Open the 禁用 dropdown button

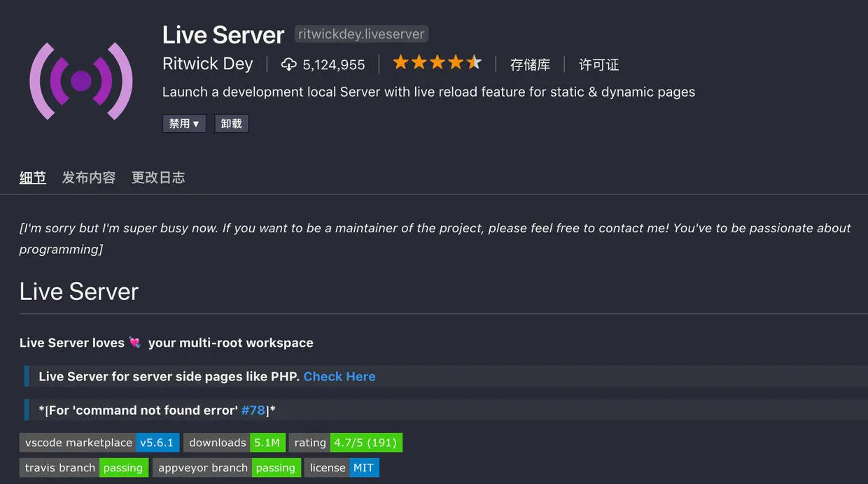coord(184,124)
